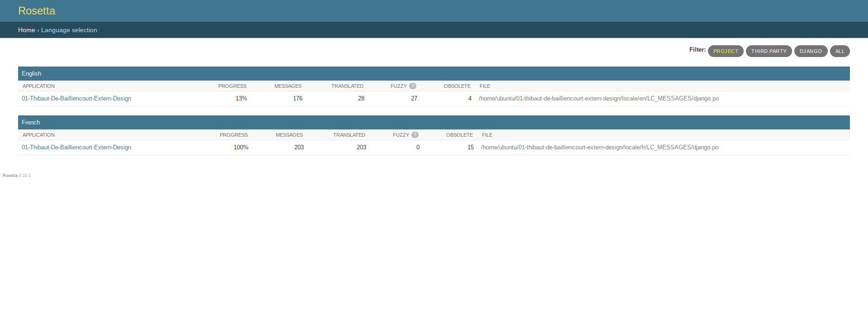This screenshot has width=868, height=324.
Task: Open the Rosetta title link
Action: point(37,11)
